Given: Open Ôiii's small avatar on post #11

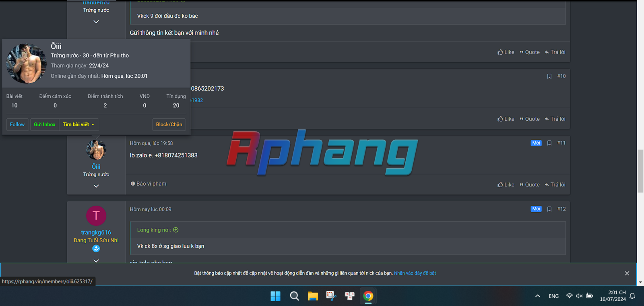Looking at the screenshot, I should pos(96,150).
